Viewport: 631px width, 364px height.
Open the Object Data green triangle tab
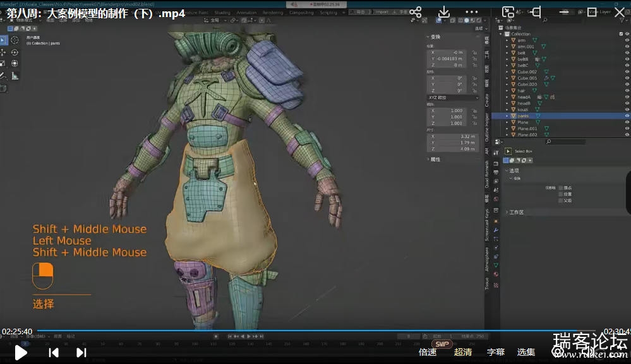496,265
